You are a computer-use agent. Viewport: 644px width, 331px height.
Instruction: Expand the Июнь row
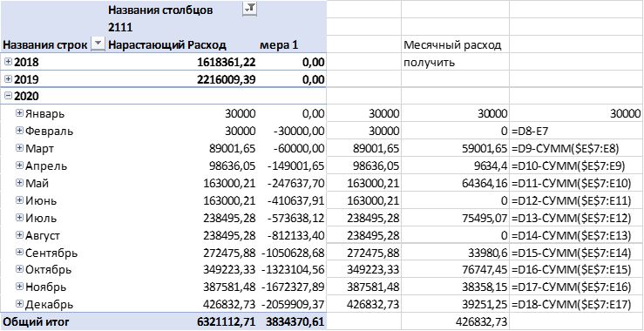point(19,200)
